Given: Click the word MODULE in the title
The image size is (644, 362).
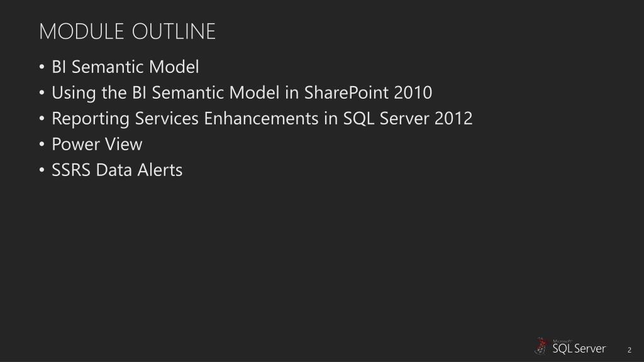Looking at the screenshot, I should [x=81, y=31].
